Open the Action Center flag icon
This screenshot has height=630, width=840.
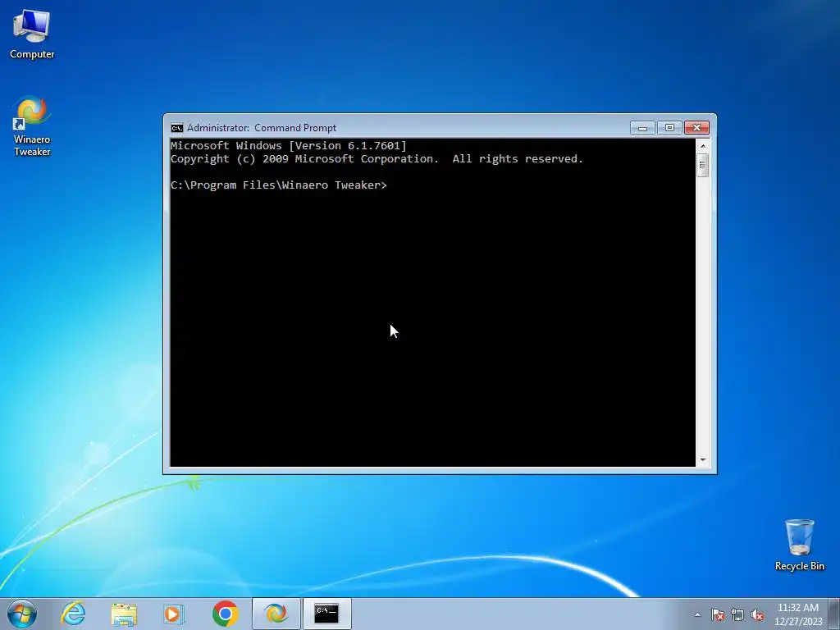click(718, 614)
